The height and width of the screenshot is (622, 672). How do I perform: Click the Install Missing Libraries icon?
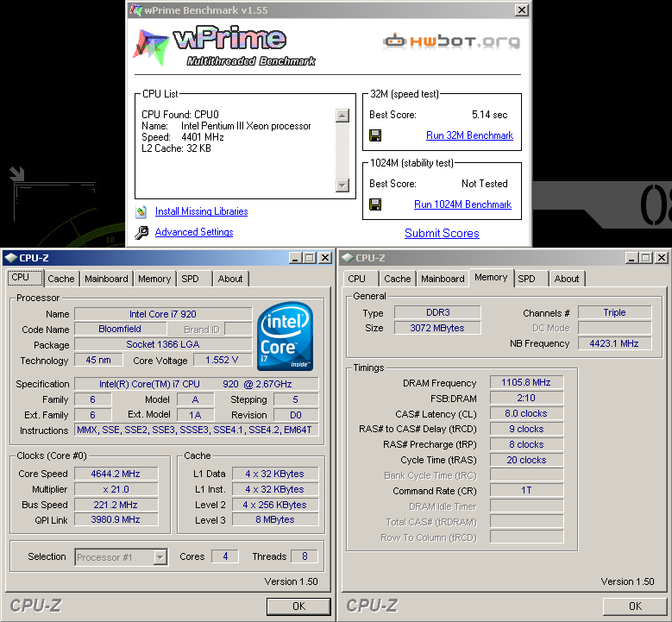click(x=141, y=211)
